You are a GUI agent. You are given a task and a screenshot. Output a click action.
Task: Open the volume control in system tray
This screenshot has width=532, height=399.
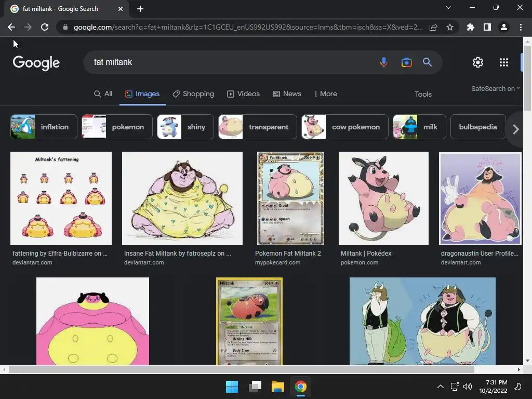click(x=468, y=387)
